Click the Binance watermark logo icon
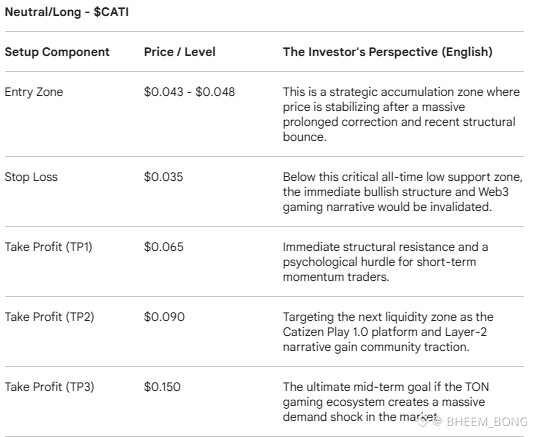The image size is (535, 437). tap(423, 422)
